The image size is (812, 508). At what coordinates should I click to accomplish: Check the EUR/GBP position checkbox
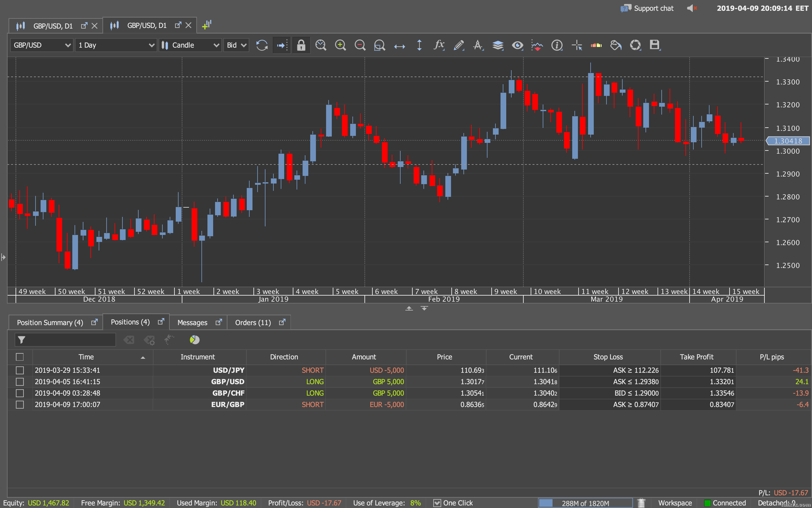click(x=20, y=404)
